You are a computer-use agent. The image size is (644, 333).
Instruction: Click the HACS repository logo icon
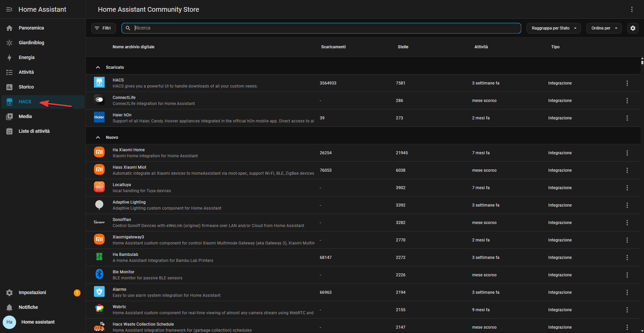tap(99, 82)
